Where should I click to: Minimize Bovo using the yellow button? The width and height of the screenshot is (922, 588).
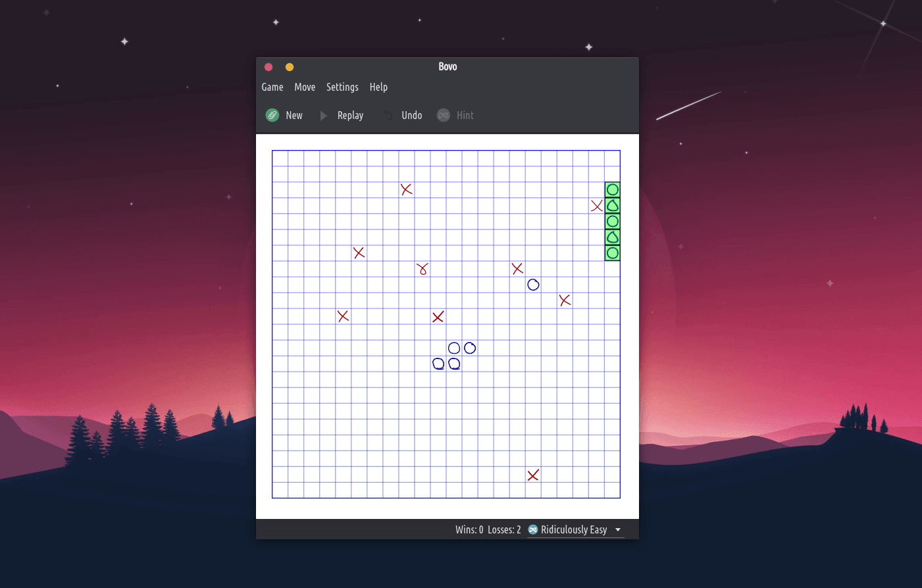pyautogui.click(x=290, y=67)
